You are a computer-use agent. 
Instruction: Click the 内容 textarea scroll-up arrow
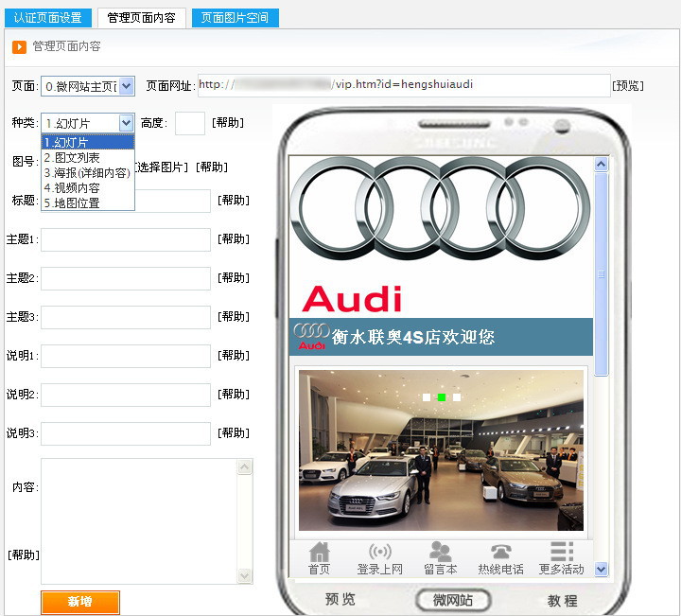point(245,467)
